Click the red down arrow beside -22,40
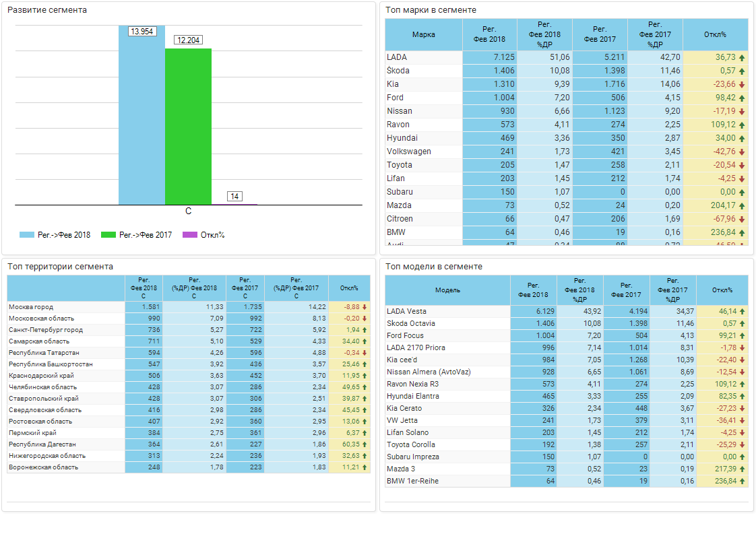Image resolution: width=756 pixels, height=534 pixels. [x=742, y=360]
